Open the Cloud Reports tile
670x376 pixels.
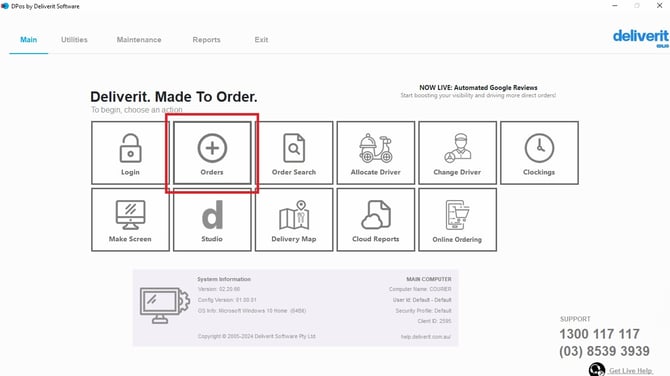tap(376, 220)
